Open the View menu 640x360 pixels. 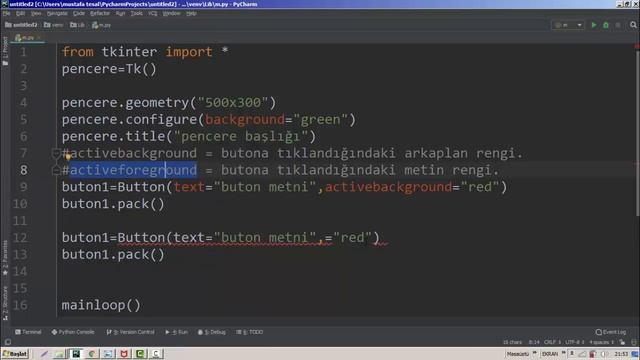click(36, 13)
